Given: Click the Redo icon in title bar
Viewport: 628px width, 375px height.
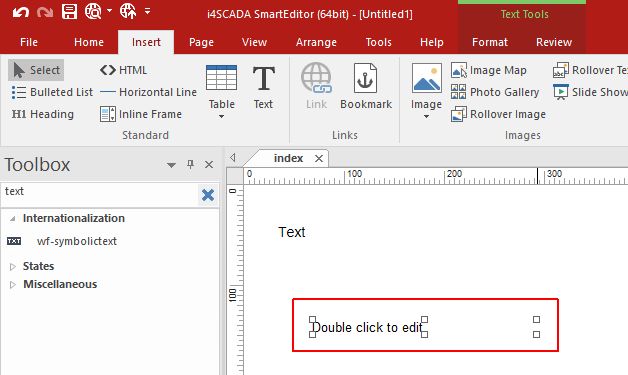Looking at the screenshot, I should (x=45, y=12).
